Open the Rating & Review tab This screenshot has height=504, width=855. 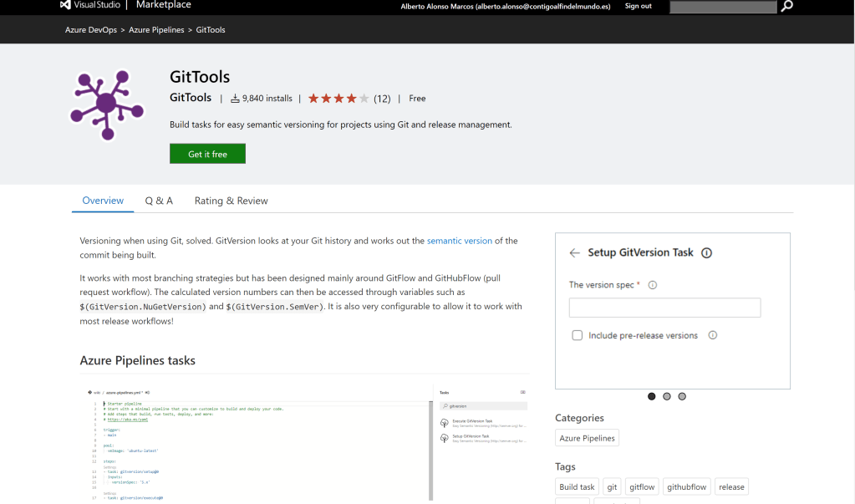[231, 201]
